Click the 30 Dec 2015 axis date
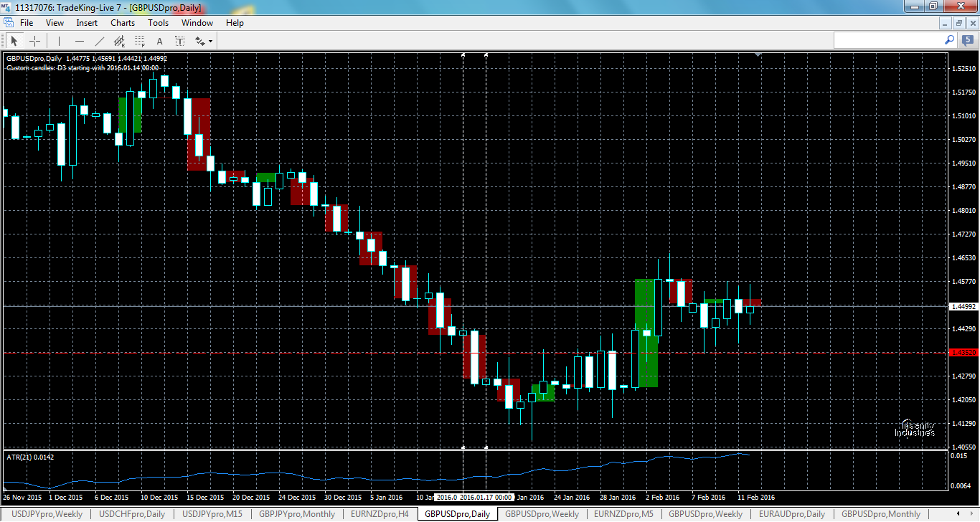Screen dimensions: 980x522 tap(343, 497)
